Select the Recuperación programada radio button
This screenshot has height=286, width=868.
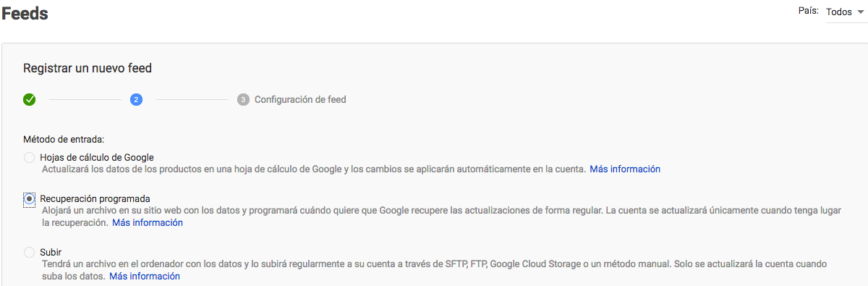[x=29, y=199]
